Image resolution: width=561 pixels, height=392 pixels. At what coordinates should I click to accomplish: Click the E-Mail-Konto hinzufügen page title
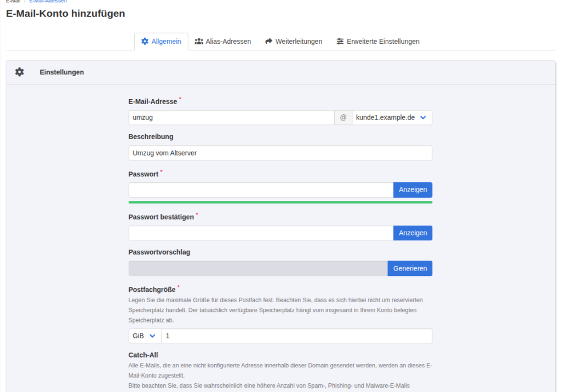pyautogui.click(x=66, y=14)
